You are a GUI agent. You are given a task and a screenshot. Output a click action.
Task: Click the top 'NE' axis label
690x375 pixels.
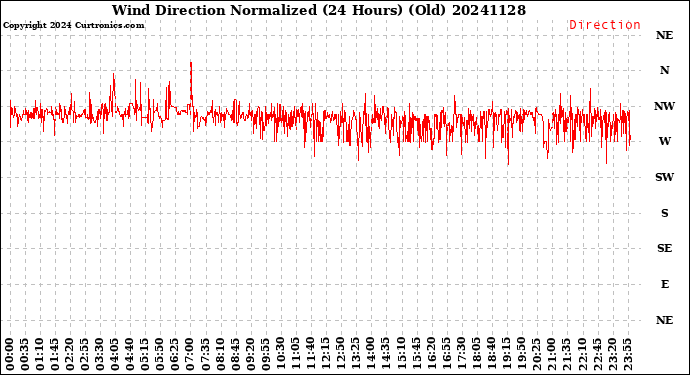(664, 35)
